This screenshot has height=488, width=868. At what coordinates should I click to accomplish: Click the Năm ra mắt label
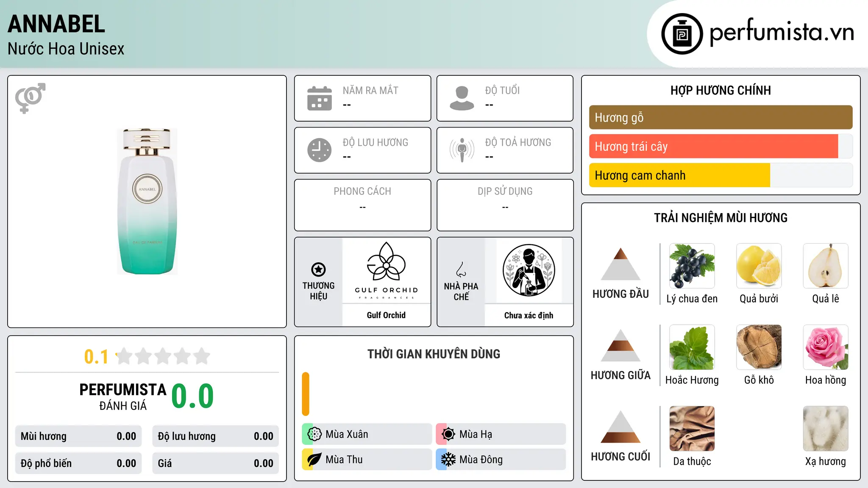click(370, 90)
